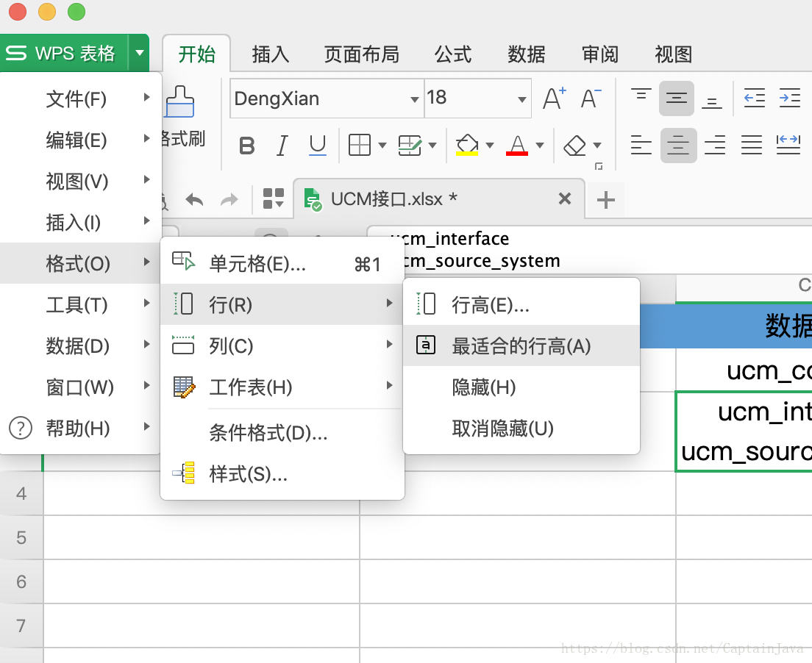The height and width of the screenshot is (663, 812).
Task: Click the draw border table icon
Action: point(410,145)
